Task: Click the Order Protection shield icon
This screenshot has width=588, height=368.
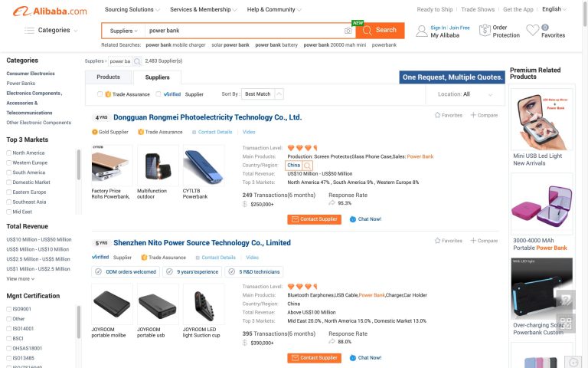Action: 484,31
